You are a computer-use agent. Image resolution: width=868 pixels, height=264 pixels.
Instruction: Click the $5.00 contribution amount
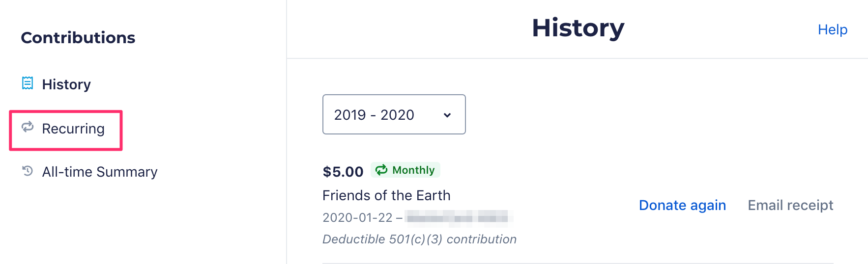point(343,172)
